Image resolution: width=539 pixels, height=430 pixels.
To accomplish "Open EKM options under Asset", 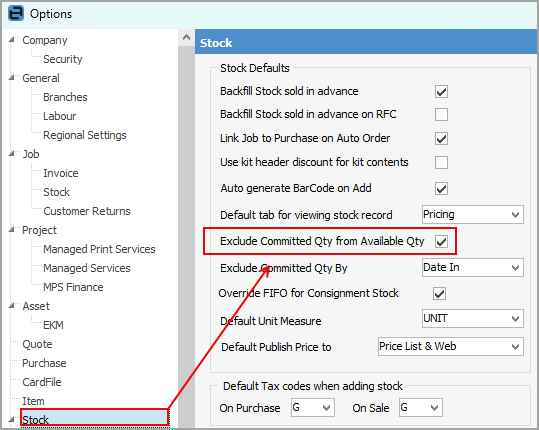I will point(53,325).
